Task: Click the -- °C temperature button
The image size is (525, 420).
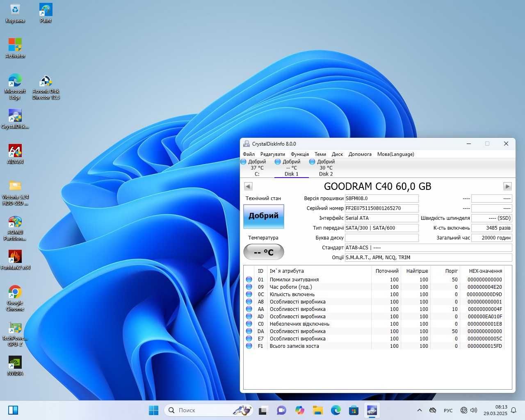Action: (x=263, y=252)
